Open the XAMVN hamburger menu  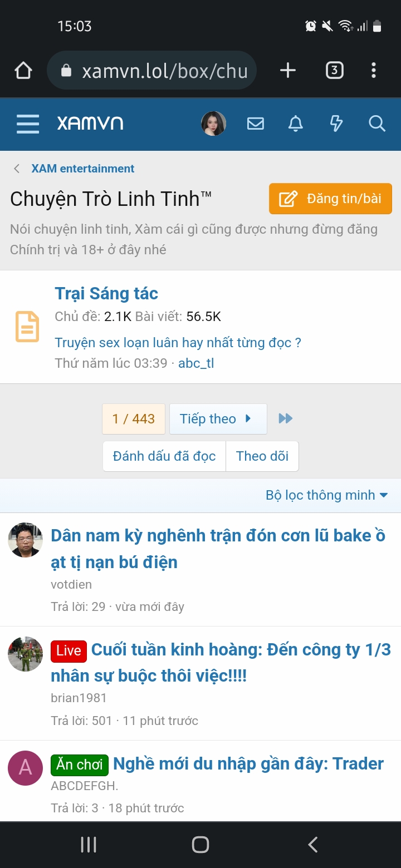pos(28,124)
